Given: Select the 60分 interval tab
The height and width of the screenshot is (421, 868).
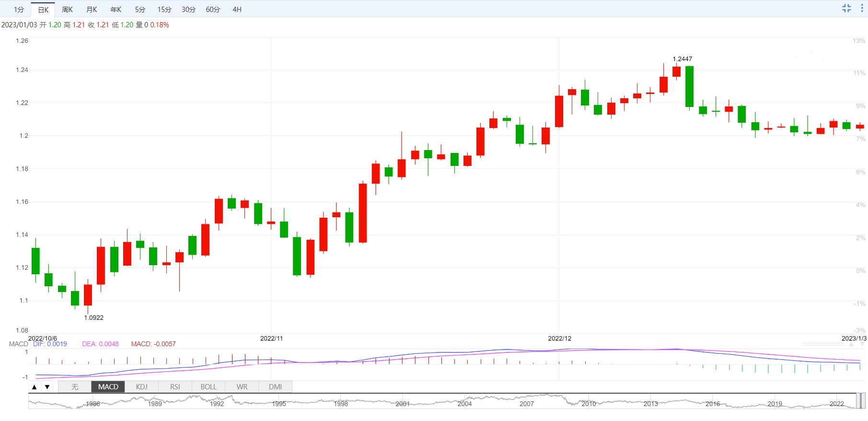Looking at the screenshot, I should click(x=213, y=10).
